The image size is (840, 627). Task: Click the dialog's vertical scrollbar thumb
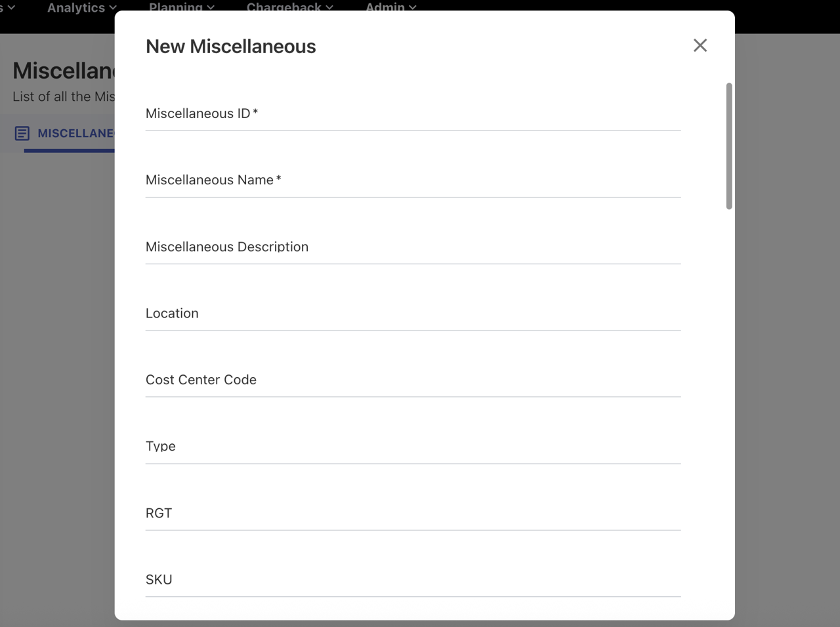(x=729, y=146)
